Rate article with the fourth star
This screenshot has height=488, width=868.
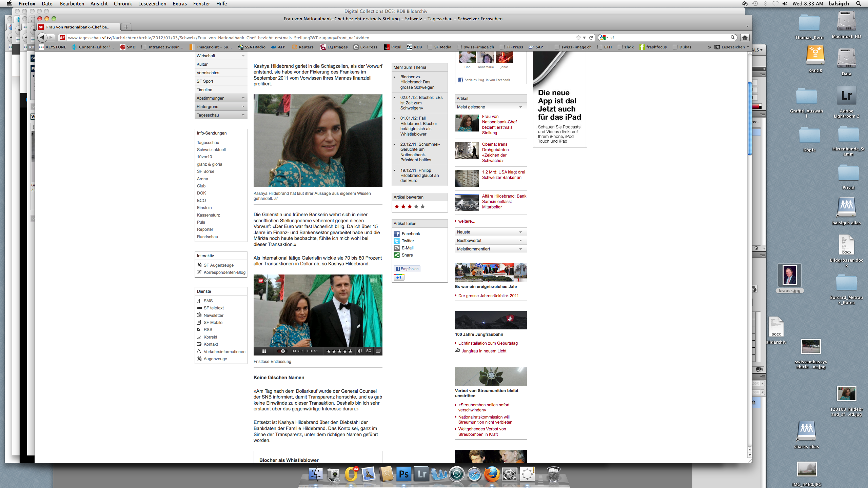point(416,206)
